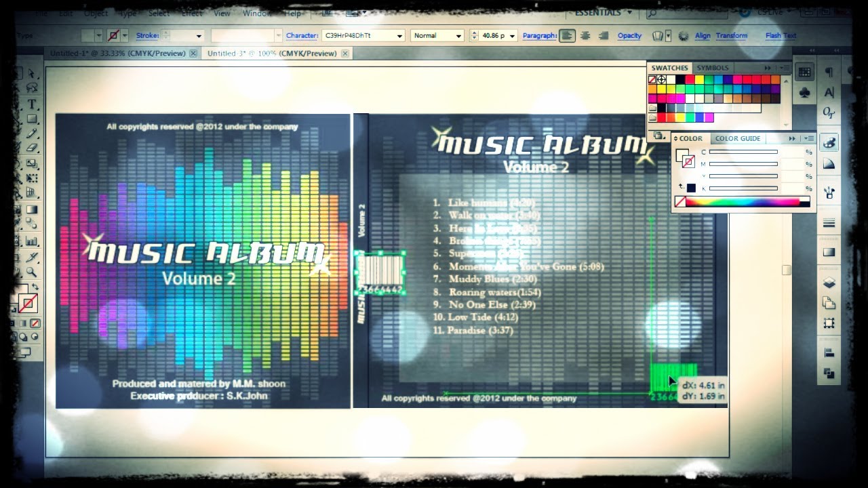Click the Flash Text link
Image resolution: width=868 pixels, height=488 pixels.
(781, 36)
